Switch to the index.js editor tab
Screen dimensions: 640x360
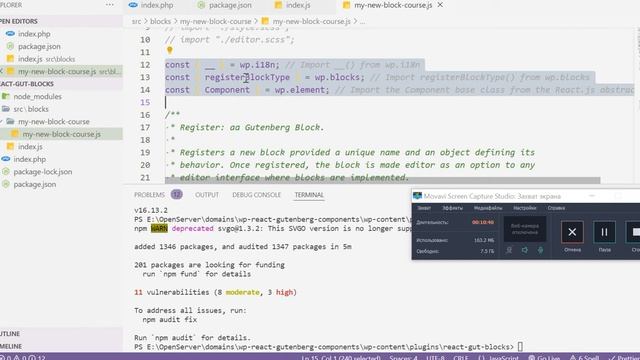pyautogui.click(x=293, y=5)
